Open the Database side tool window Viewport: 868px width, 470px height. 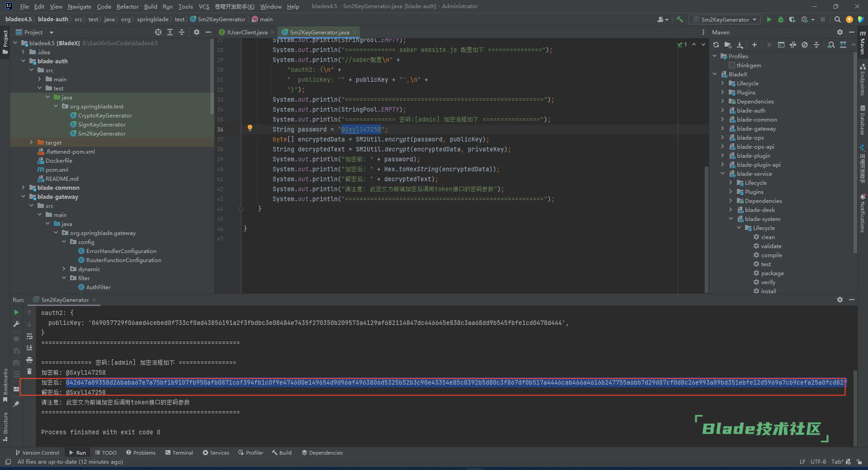pyautogui.click(x=863, y=120)
